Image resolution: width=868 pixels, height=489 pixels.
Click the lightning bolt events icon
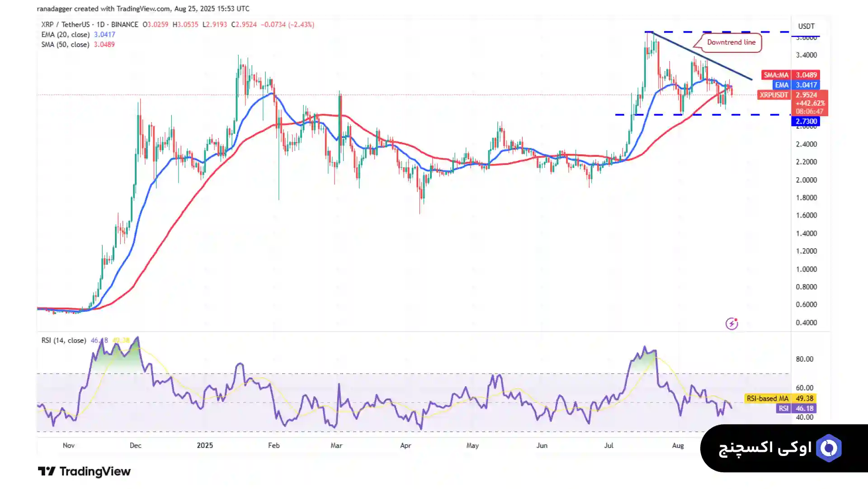(731, 323)
